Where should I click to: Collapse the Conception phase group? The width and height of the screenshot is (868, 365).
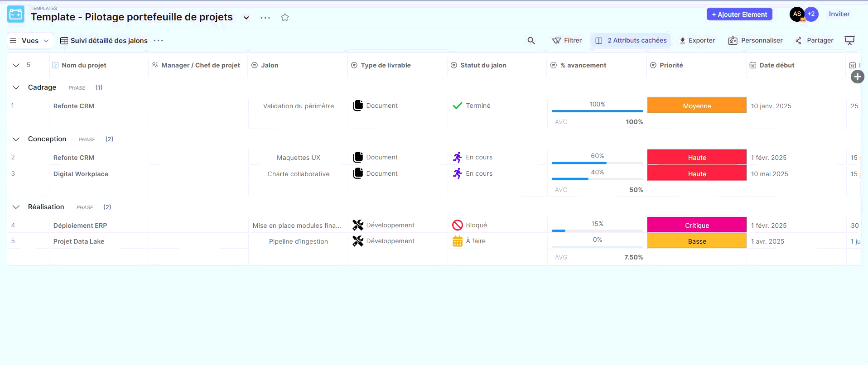click(x=16, y=139)
